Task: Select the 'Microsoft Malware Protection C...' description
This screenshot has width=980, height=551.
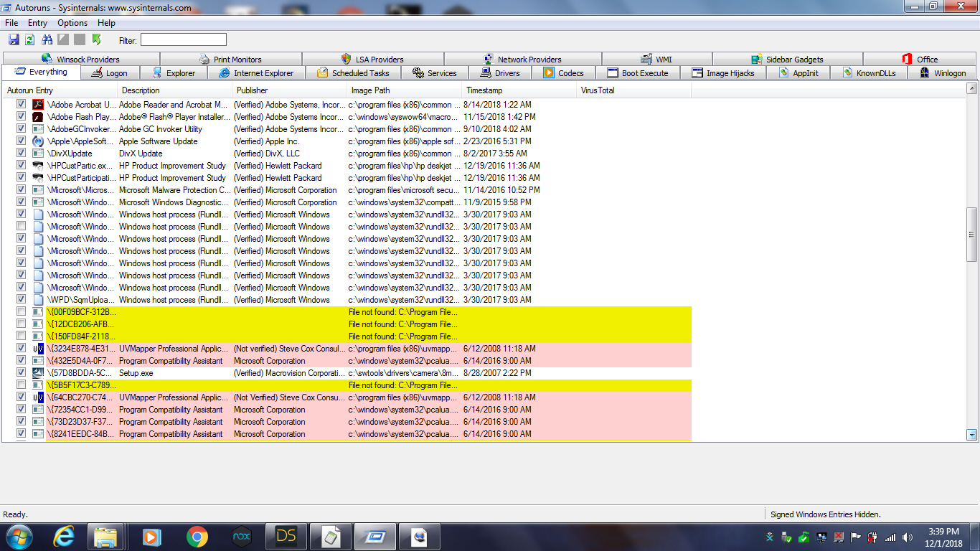Action: (x=174, y=190)
